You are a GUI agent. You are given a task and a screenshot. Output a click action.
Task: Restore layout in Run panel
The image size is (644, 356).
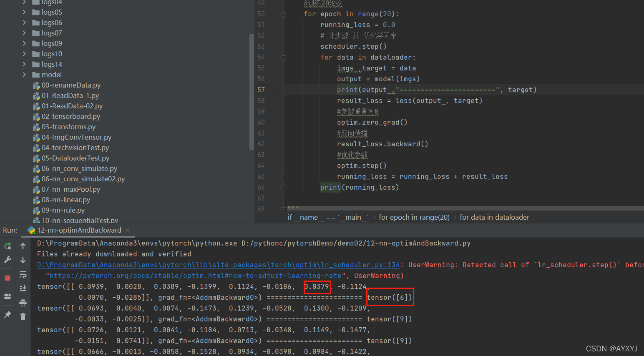coord(8,296)
